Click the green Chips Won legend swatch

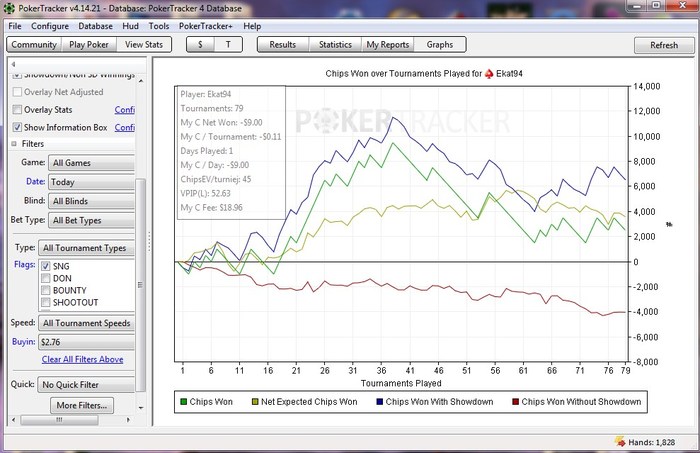pyautogui.click(x=183, y=402)
